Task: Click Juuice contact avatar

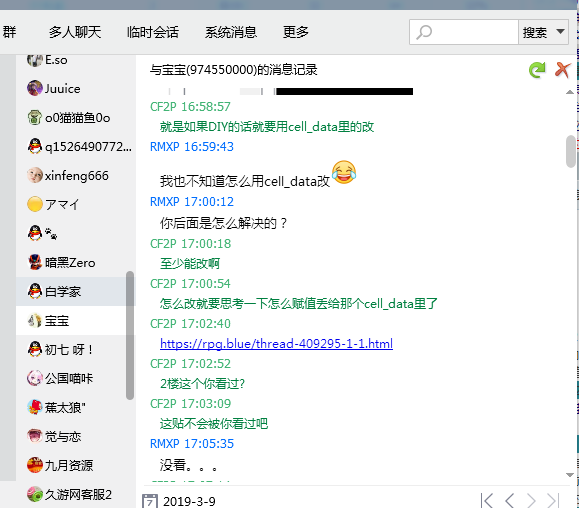Action: (x=35, y=88)
